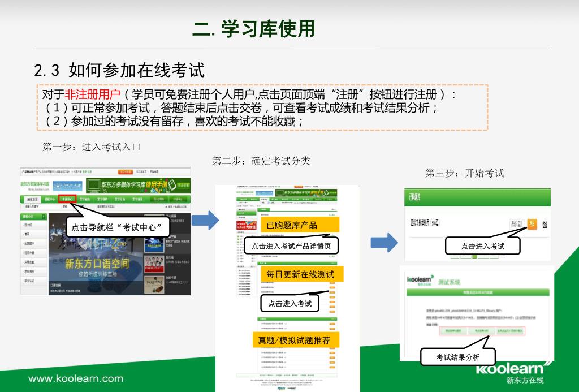Click the 测试系统 heading text
This screenshot has height=392, width=579.
[x=449, y=282]
